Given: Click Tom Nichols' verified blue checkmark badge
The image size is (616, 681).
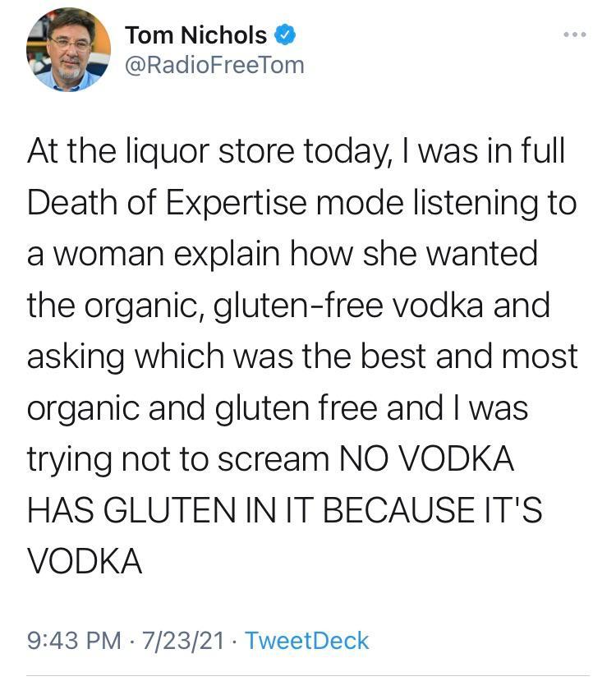Looking at the screenshot, I should (285, 35).
